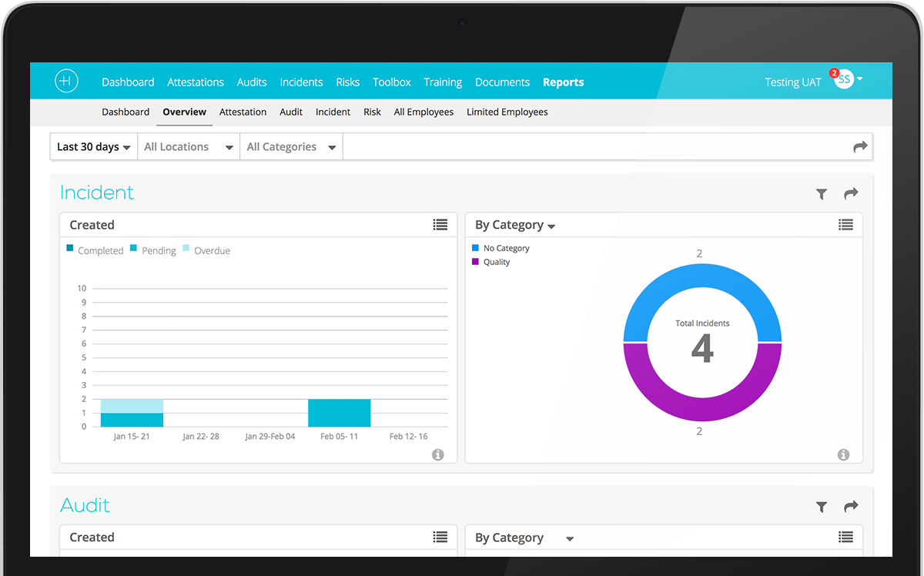This screenshot has width=924, height=576.
Task: Click the export arrow in the filter bar
Action: (x=861, y=146)
